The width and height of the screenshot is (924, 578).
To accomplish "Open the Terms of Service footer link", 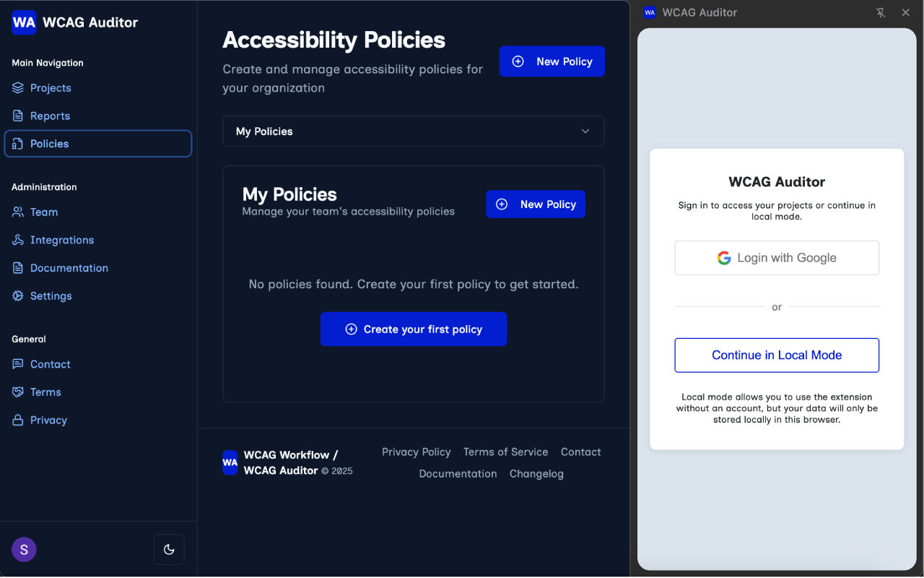I will [x=506, y=452].
